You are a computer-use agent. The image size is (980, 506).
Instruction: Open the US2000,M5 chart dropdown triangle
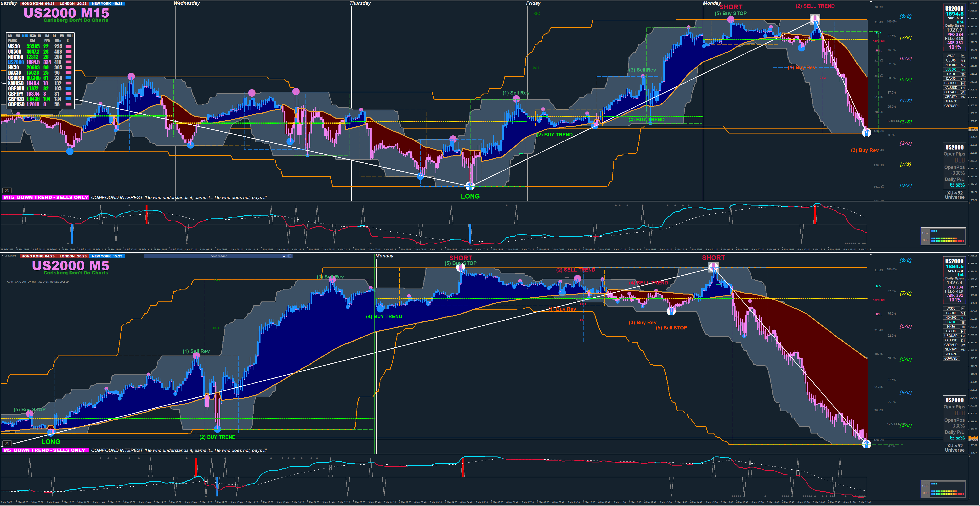(x=3, y=256)
